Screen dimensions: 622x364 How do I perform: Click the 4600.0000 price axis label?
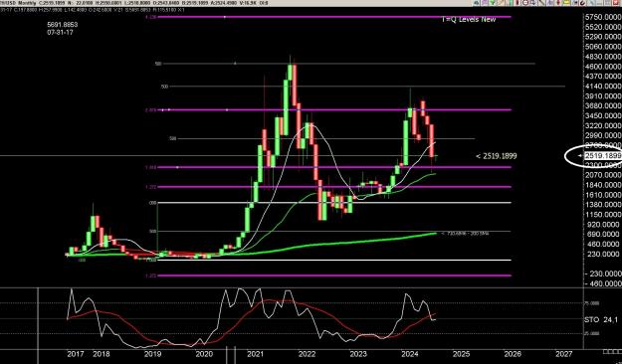604,67
